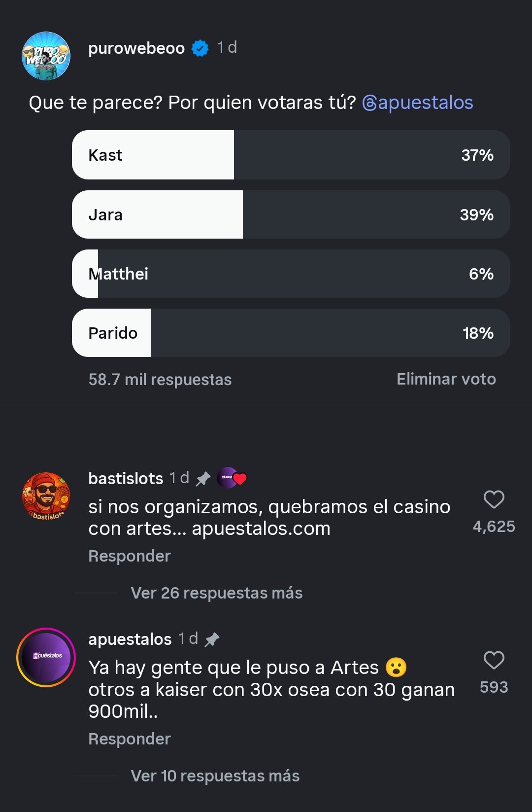
Task: View the apuestalos story ring avatar
Action: click(46, 657)
